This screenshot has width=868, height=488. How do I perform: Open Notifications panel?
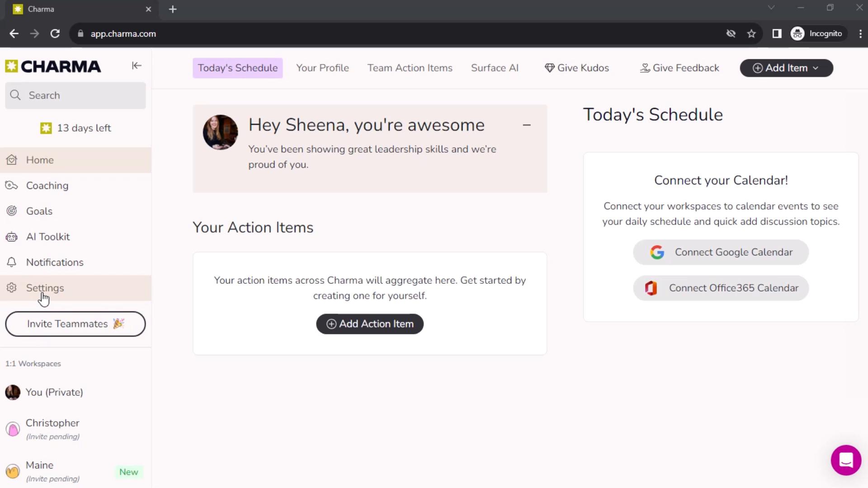coord(55,262)
